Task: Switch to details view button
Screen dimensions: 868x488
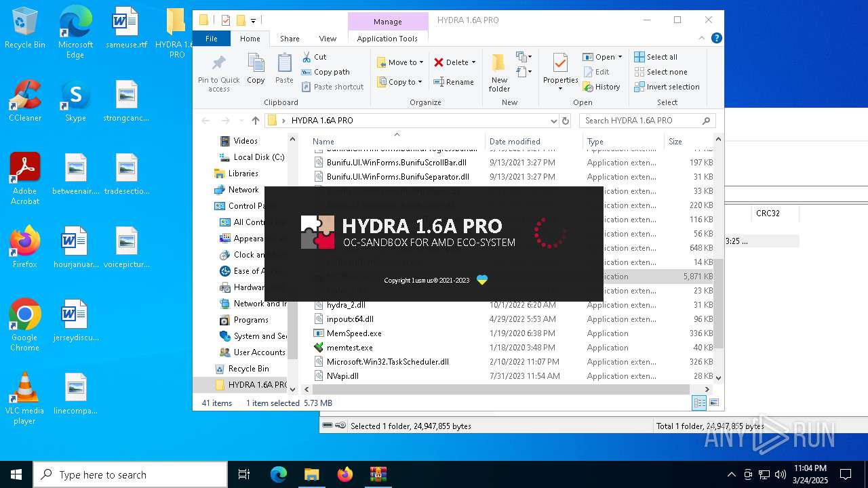Action: pyautogui.click(x=699, y=403)
